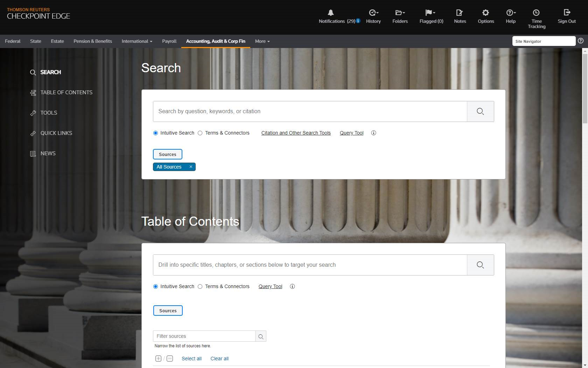This screenshot has width=588, height=368.
Task: Click the filter sources search icon
Action: point(261,336)
